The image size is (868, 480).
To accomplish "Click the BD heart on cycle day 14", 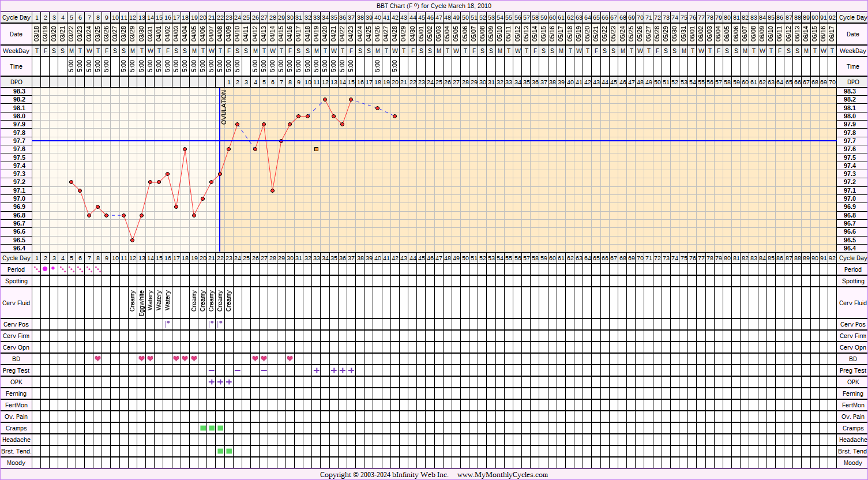I will point(150,359).
